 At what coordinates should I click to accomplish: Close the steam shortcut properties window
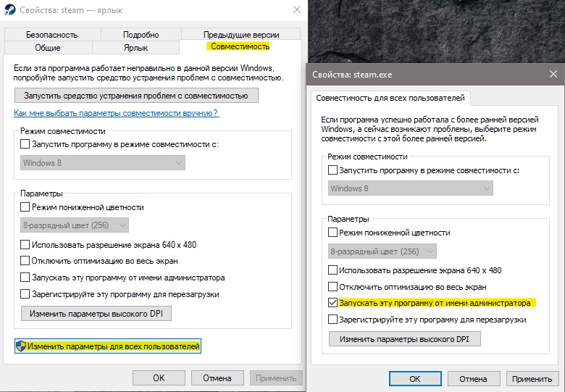click(x=296, y=9)
